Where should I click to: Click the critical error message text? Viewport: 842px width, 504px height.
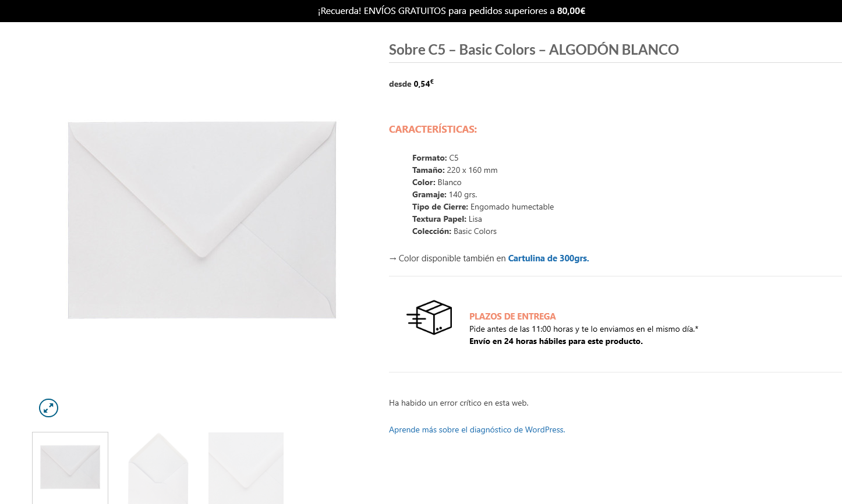(x=459, y=403)
